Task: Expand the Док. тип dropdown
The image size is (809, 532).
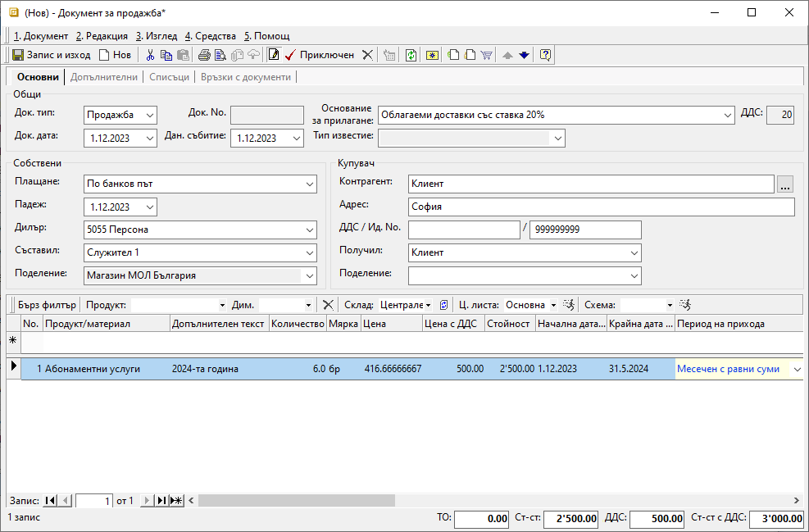Action: tap(148, 115)
